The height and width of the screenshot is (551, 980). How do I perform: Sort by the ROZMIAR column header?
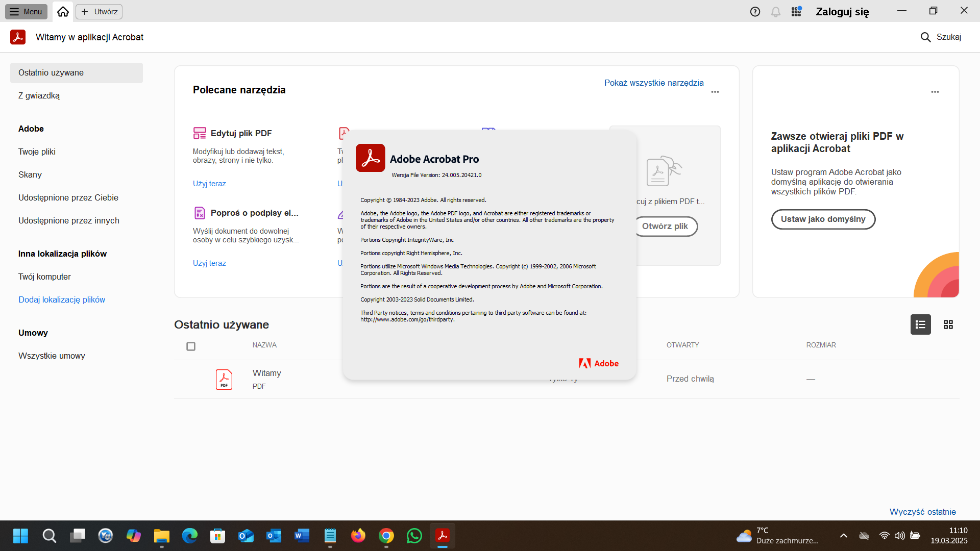point(821,345)
